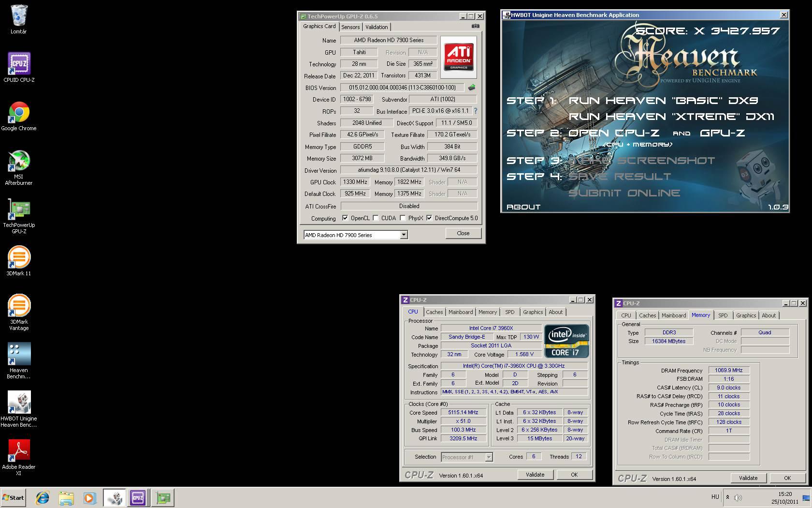Switch to the Validation tab in GPU-Z
Image resolution: width=812 pixels, height=508 pixels.
pyautogui.click(x=377, y=27)
